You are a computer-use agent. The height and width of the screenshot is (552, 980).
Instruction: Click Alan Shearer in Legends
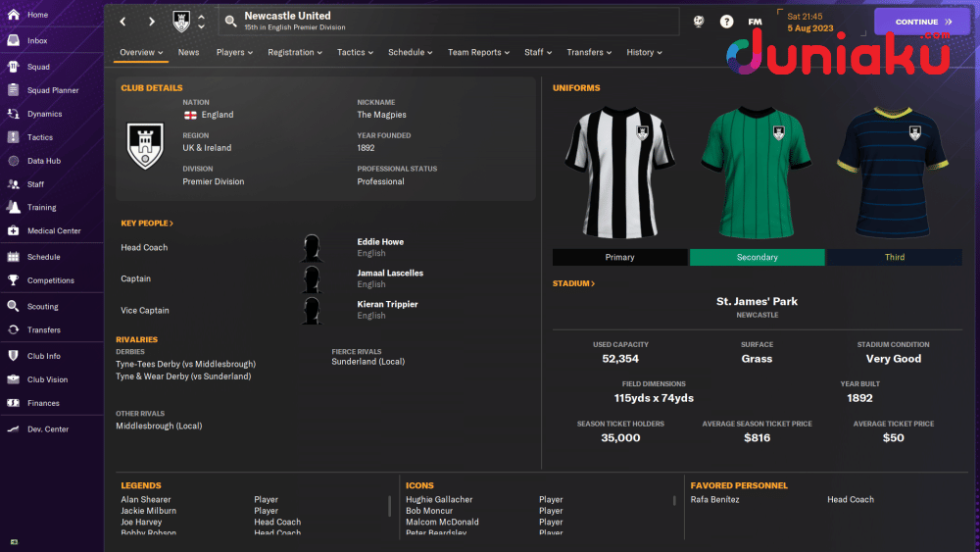point(146,499)
